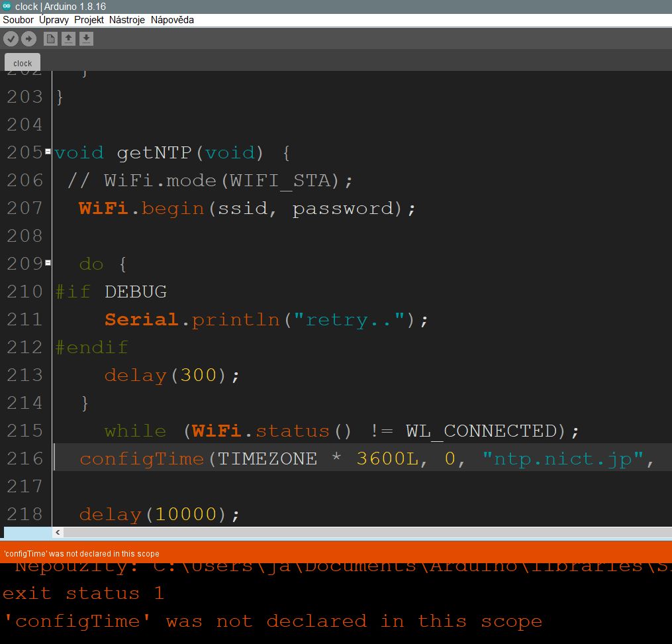Collapse the getNTP function fold marker
Screen dimensions: 672x644
coord(48,152)
